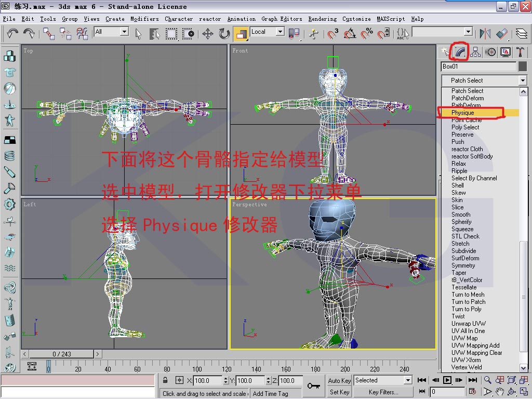This screenshot has height=399, width=532.
Task: Choose the Rectangular Selection Region tool
Action: pyautogui.click(x=171, y=34)
